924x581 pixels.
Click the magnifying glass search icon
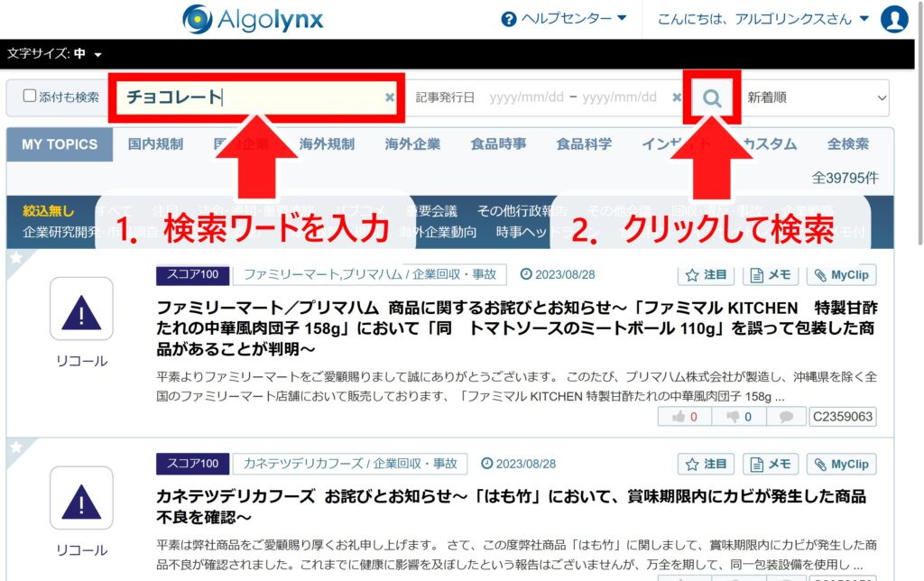[x=712, y=97]
